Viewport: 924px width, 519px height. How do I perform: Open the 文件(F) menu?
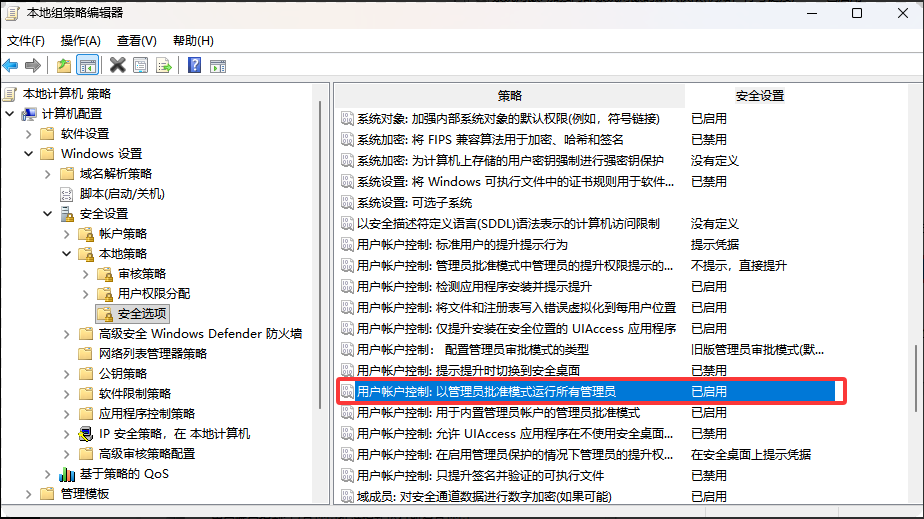click(x=26, y=41)
